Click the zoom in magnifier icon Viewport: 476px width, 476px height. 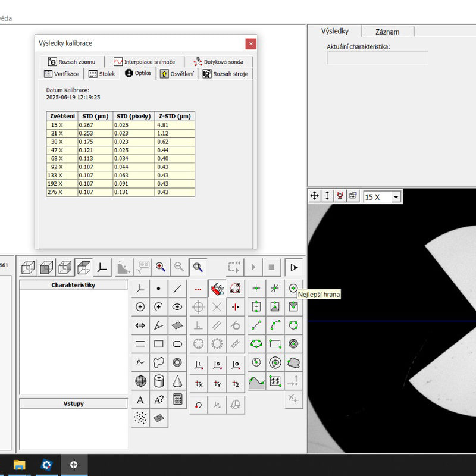coord(160,267)
